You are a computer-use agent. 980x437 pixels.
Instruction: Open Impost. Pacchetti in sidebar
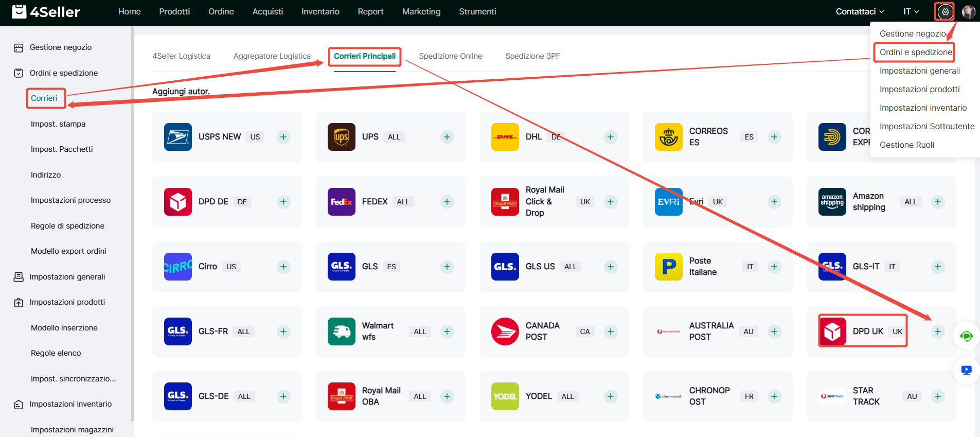tap(62, 149)
